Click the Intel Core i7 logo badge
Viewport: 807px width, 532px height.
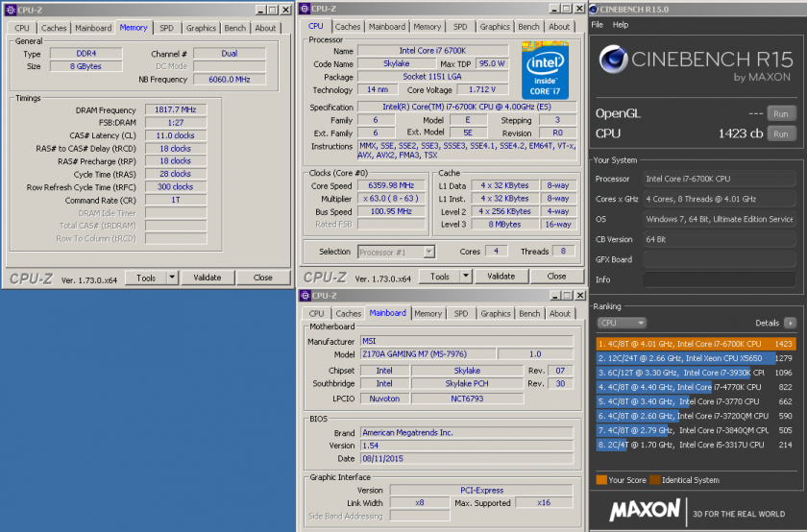[x=545, y=70]
